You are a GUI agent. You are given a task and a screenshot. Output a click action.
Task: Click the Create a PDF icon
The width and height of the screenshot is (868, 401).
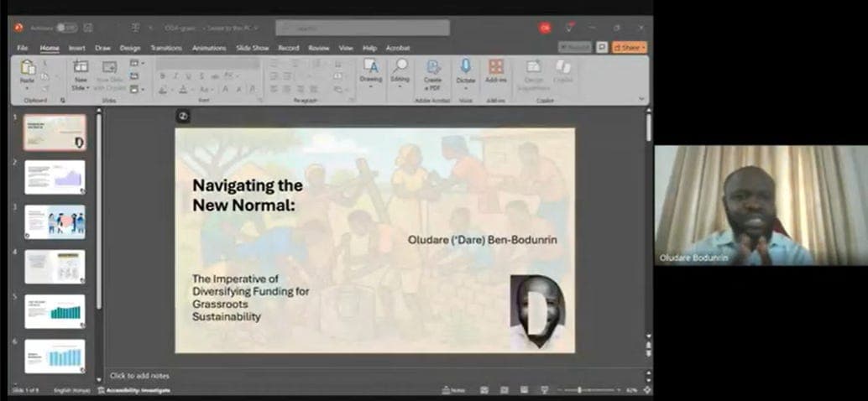pos(432,68)
